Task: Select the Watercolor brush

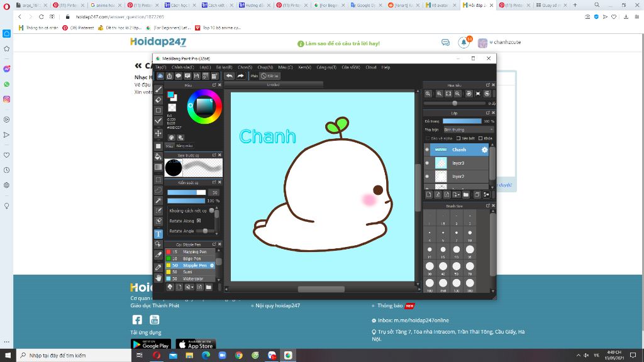Action: coord(190,278)
